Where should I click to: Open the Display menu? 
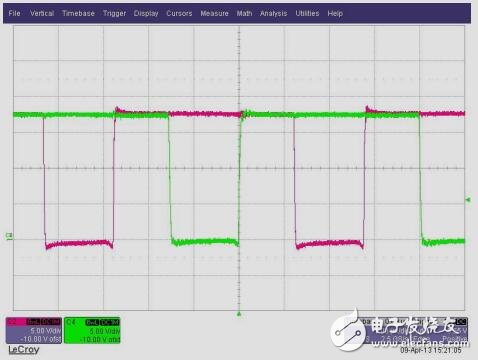(146, 13)
